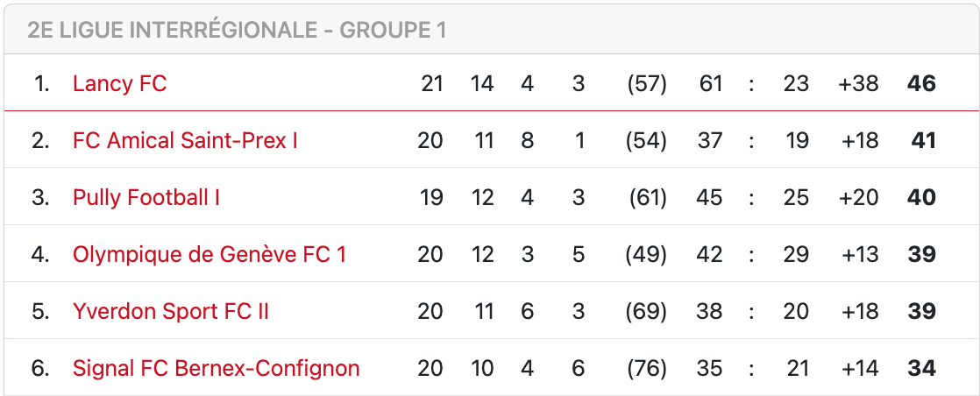Click Pully Football's 40 points value
This screenshot has height=396, width=980.
(x=921, y=198)
